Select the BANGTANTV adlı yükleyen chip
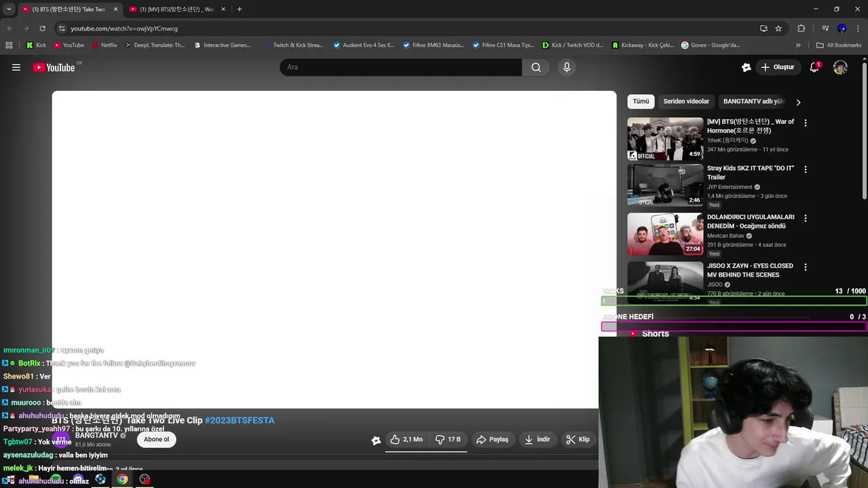 tap(753, 102)
